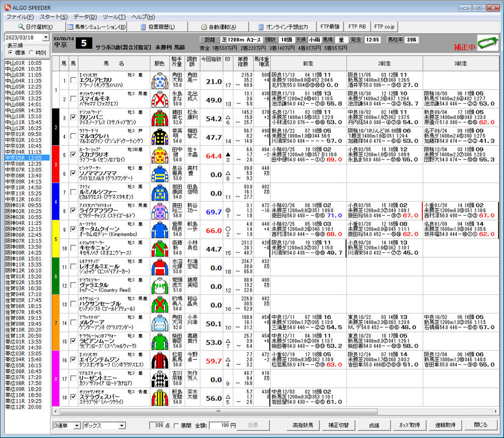Start 自動運転 from the toolbar
This screenshot has height=438, width=504.
coord(219,27)
